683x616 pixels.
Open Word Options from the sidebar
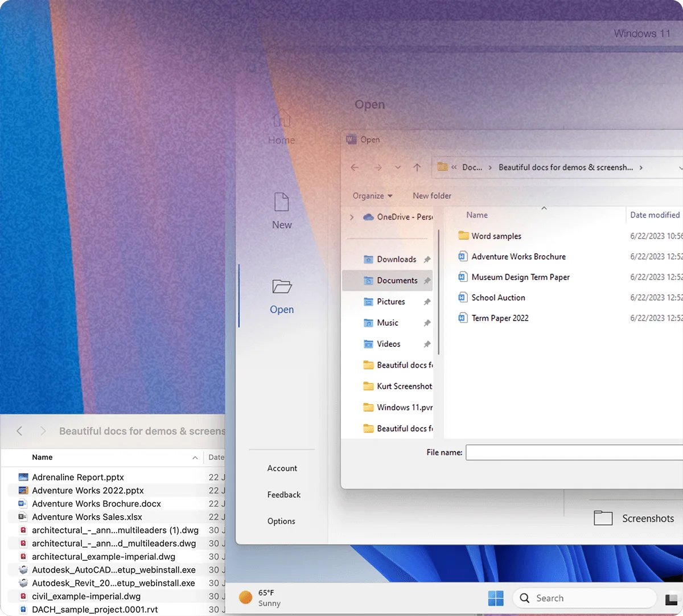coord(281,521)
